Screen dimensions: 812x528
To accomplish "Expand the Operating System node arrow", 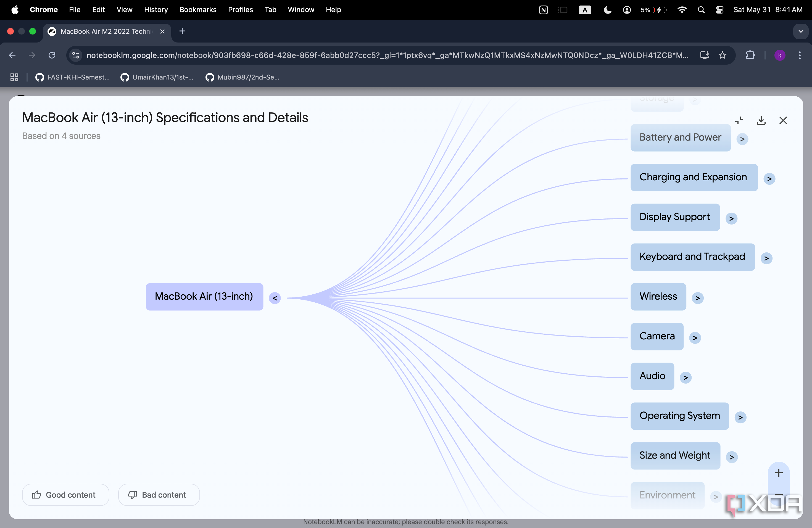I will point(740,418).
